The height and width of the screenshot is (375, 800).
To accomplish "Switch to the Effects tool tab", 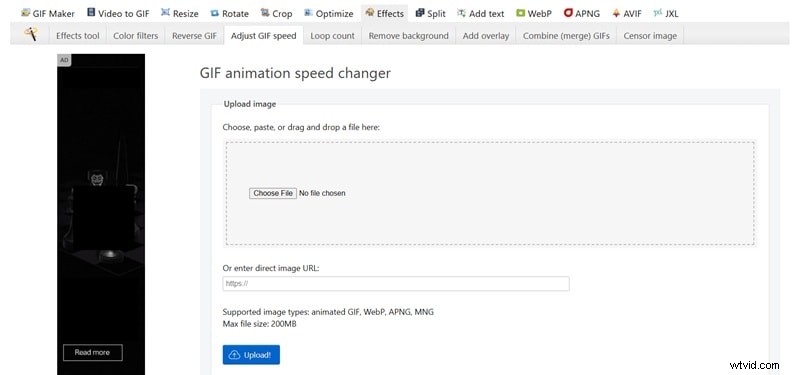I will [x=78, y=36].
